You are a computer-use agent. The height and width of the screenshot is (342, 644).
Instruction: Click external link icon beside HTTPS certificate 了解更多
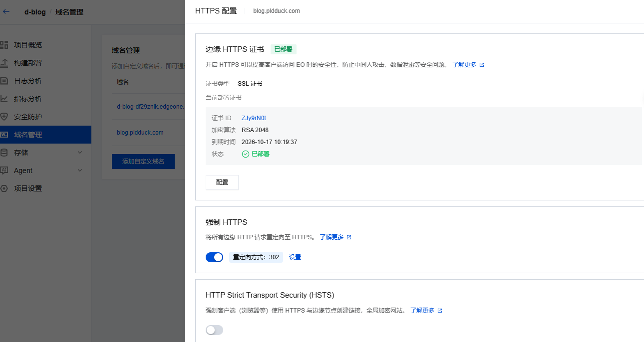click(x=482, y=65)
